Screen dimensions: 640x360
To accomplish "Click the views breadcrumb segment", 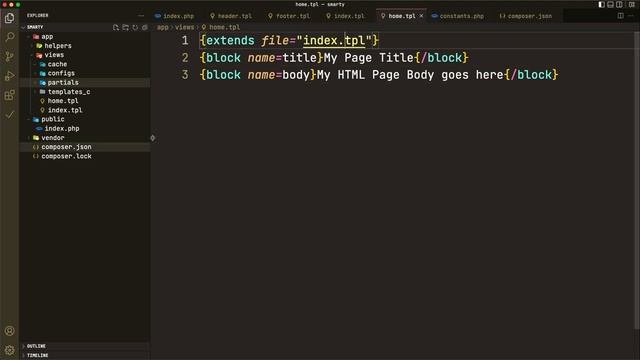I will [184, 27].
